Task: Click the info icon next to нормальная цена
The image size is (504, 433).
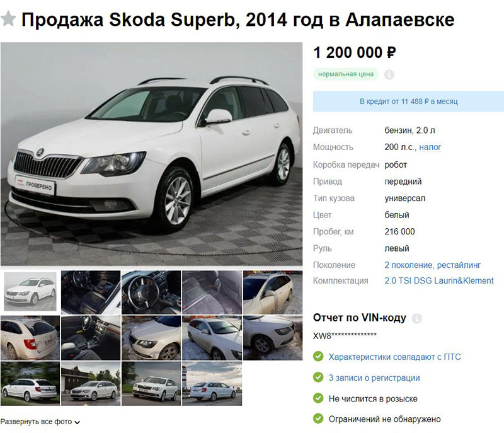Action: [389, 74]
